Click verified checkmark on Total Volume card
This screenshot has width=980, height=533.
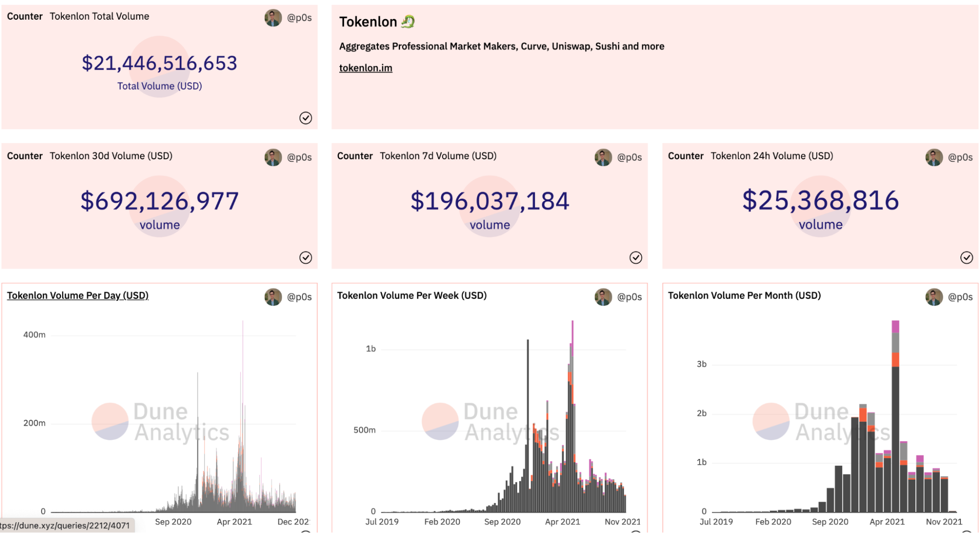(305, 118)
